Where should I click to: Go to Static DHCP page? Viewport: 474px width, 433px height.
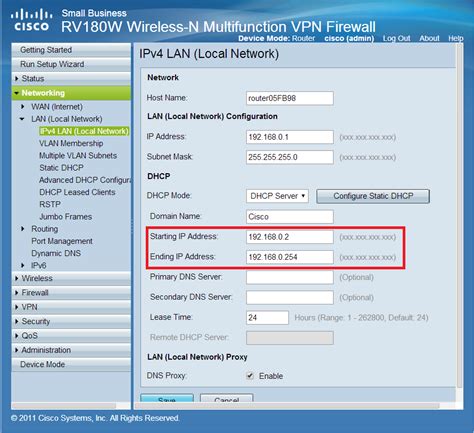pyautogui.click(x=61, y=168)
